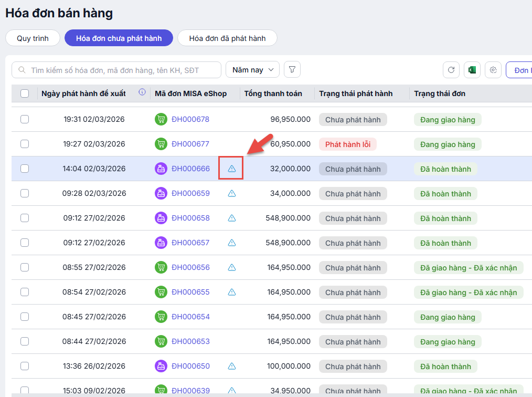Click info icon beside Ngày phát hành đề xuất
This screenshot has height=397, width=532.
pyautogui.click(x=142, y=93)
